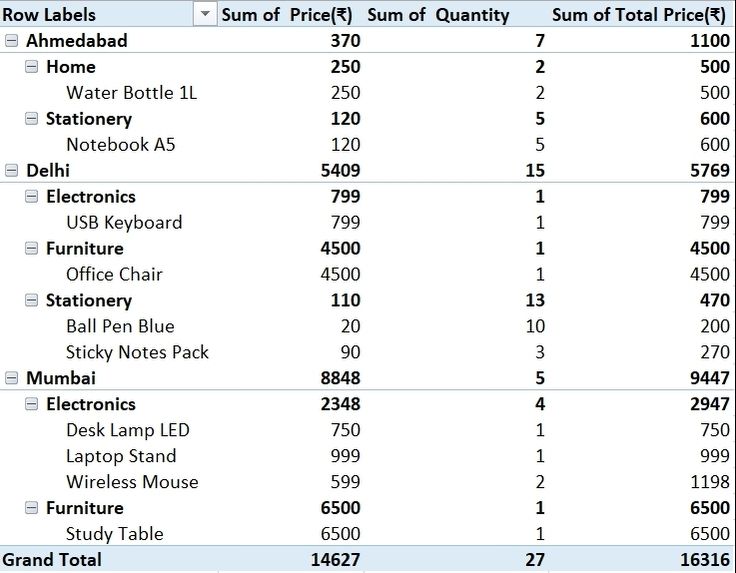Viewport: 736px width, 573px height.
Task: Collapse Stationery category under Ahmedabad
Action: 31,119
